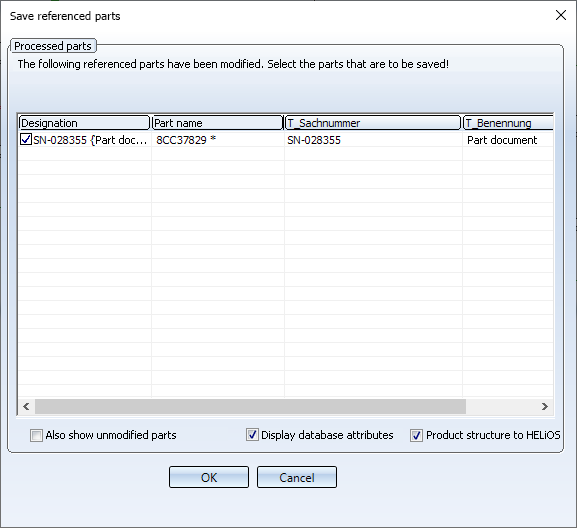Toggle Product structure to HELiOS checkbox
Screen dimensions: 577x528
(416, 435)
